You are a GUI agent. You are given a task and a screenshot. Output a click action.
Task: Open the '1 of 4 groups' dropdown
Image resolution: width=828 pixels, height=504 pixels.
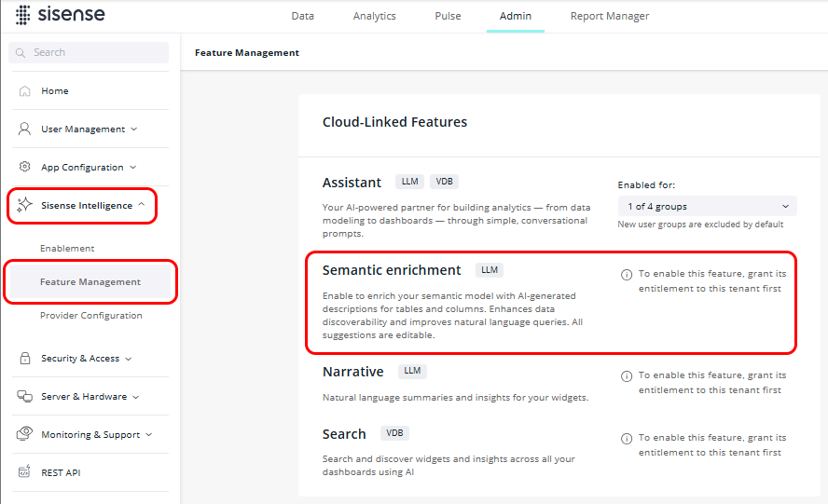point(707,206)
